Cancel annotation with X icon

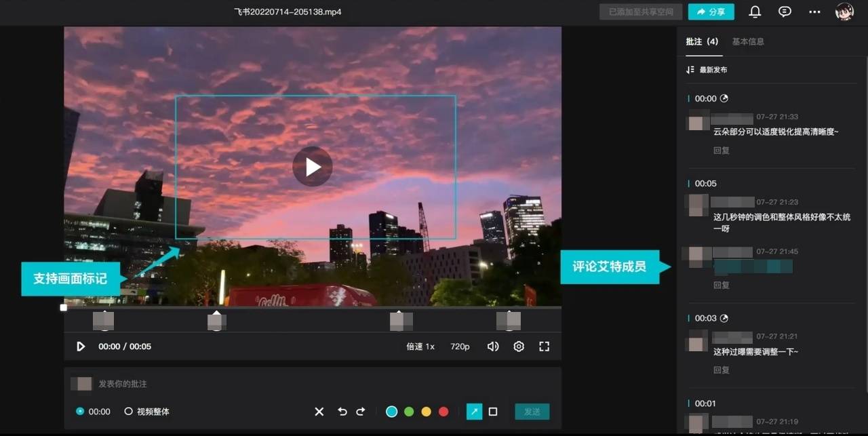pos(319,412)
